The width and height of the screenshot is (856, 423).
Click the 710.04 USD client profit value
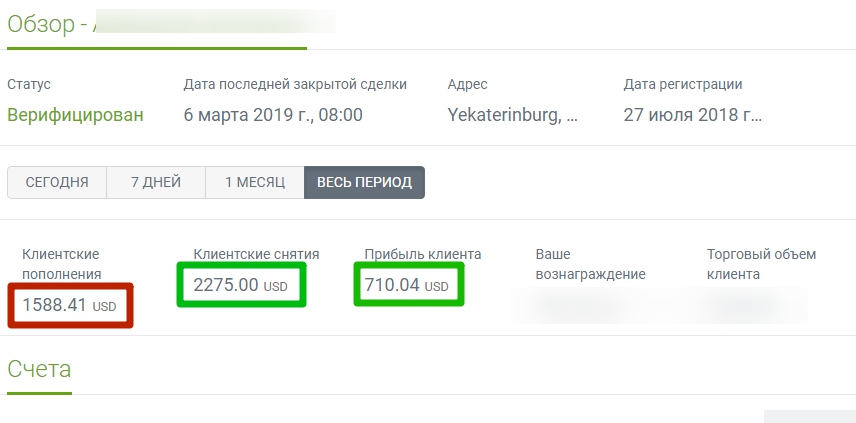click(406, 285)
